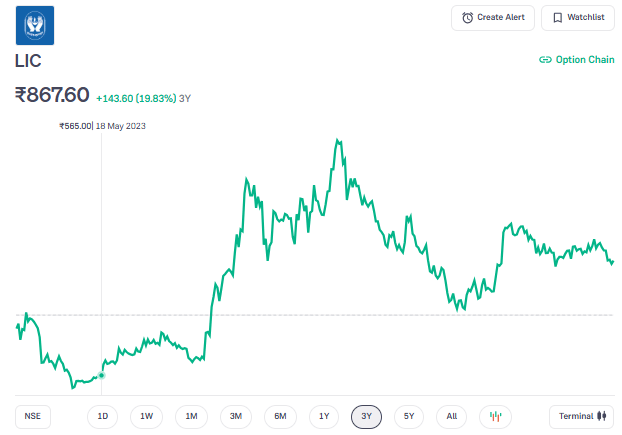Click the bookmark icon in Watchlist
This screenshot has height=435, width=622.
click(x=557, y=18)
